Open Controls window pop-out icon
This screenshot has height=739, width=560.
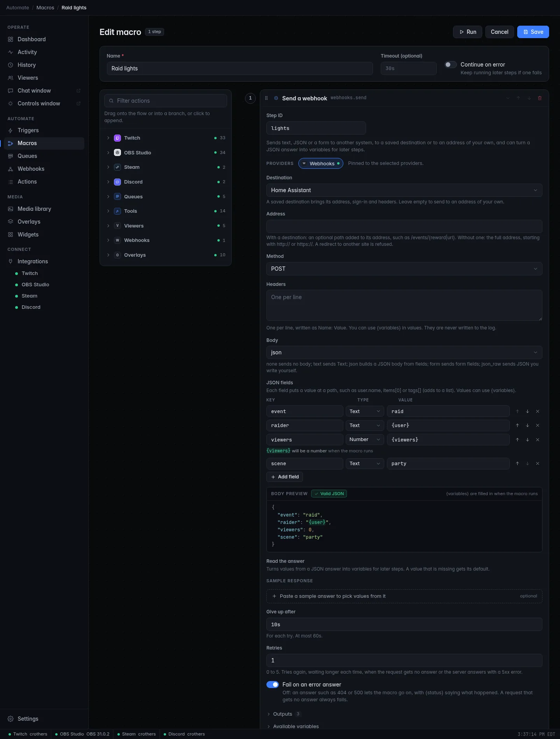pyautogui.click(x=78, y=103)
